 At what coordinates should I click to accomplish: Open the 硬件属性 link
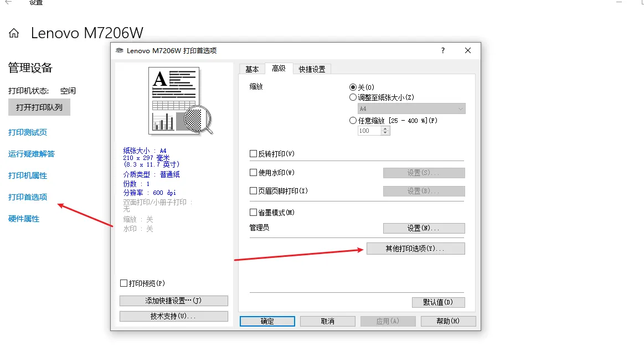24,219
